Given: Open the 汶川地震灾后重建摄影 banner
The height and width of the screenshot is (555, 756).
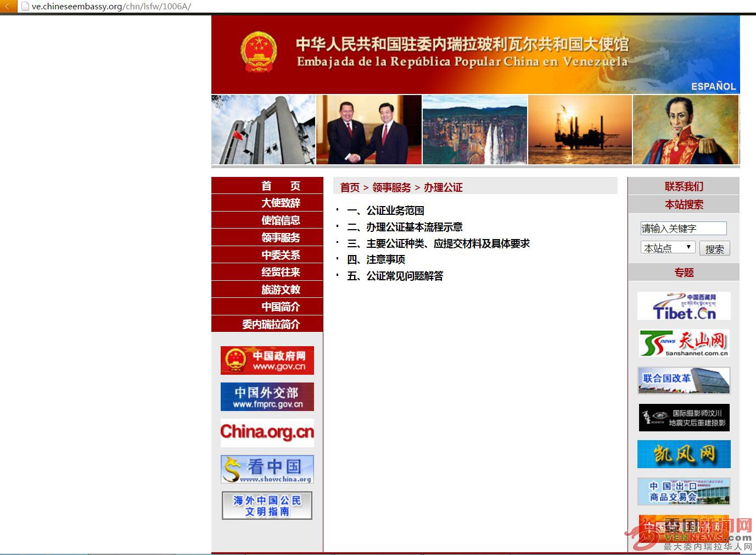Looking at the screenshot, I should (x=684, y=418).
